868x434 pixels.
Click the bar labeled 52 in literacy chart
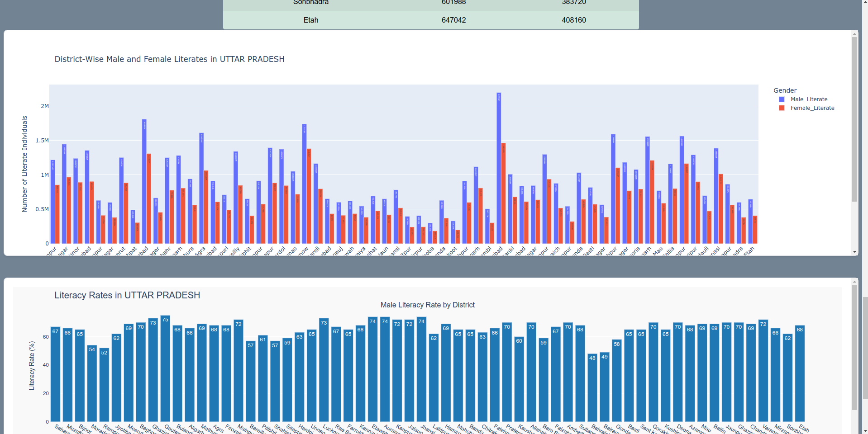[x=104, y=385]
